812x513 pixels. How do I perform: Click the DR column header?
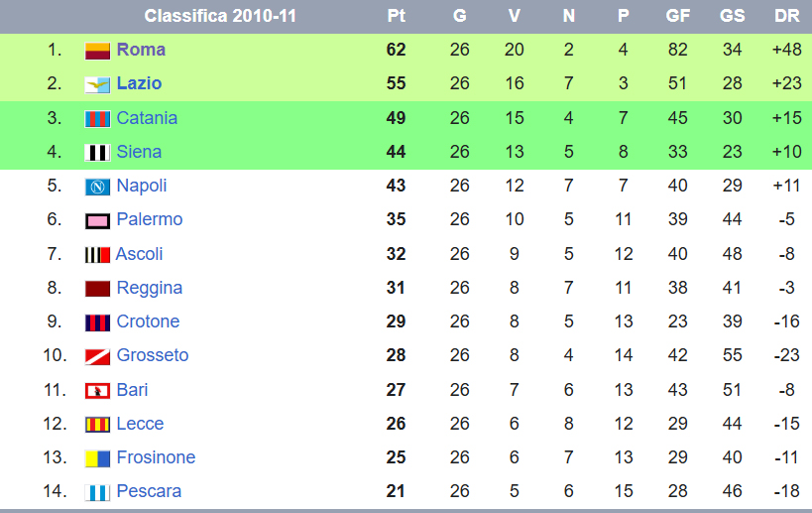(786, 16)
